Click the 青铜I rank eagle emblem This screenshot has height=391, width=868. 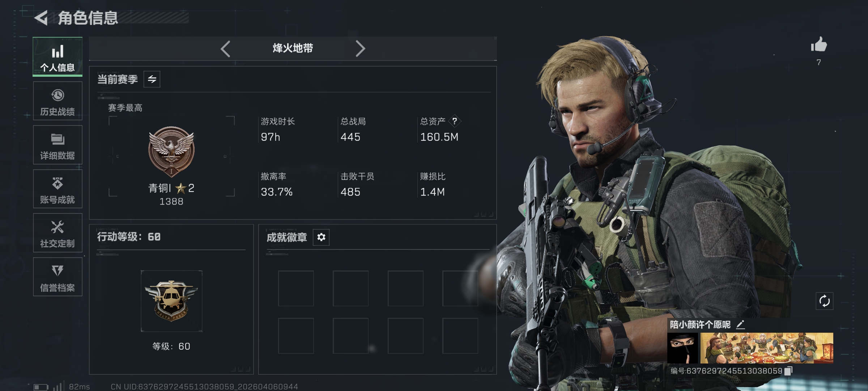171,151
